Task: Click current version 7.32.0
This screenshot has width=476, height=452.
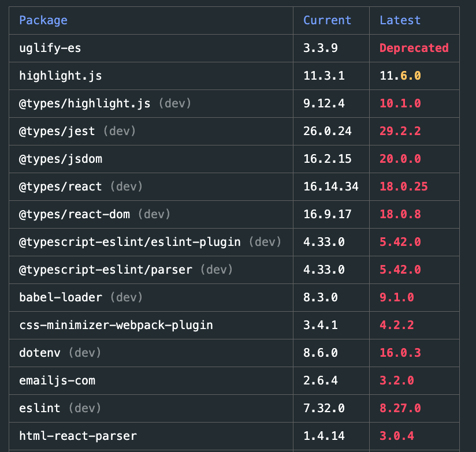Action: [x=324, y=408]
